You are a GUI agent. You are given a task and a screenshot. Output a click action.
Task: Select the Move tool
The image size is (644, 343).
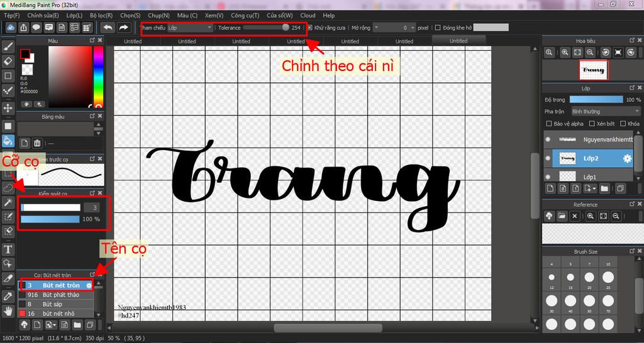[x=8, y=108]
